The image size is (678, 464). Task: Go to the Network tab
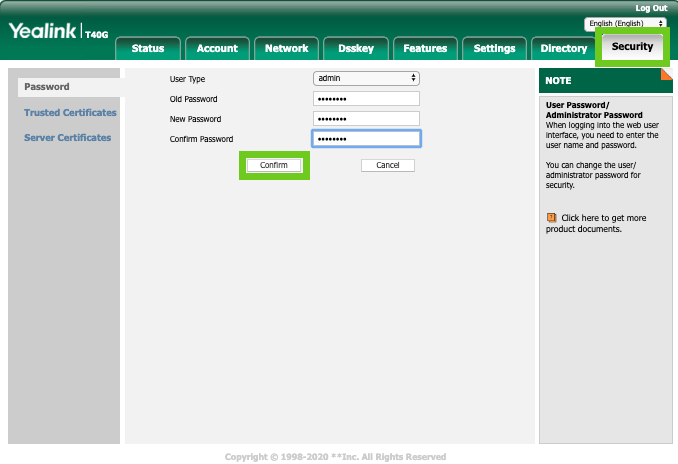[x=286, y=48]
